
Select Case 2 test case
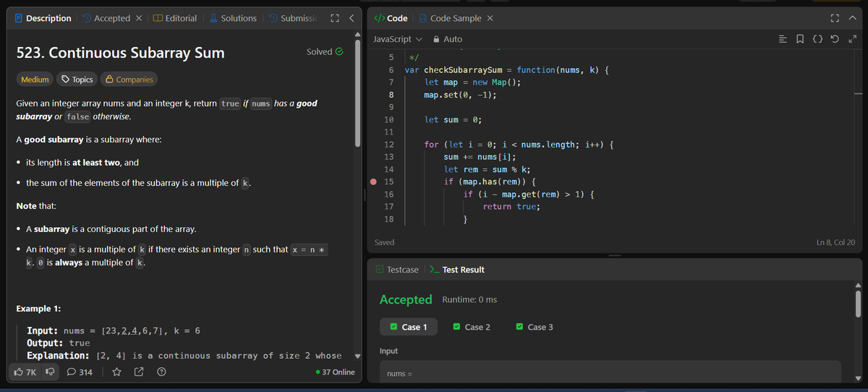point(472,327)
